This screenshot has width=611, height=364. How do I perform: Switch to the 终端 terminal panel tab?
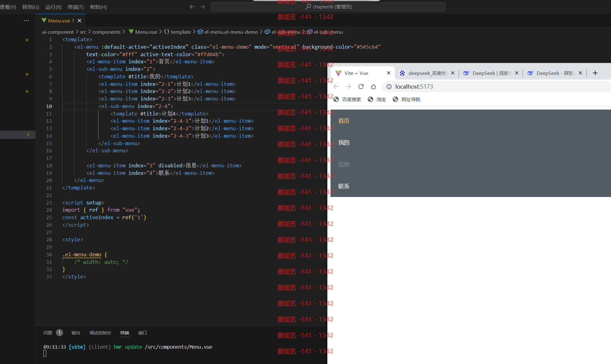tap(125, 333)
